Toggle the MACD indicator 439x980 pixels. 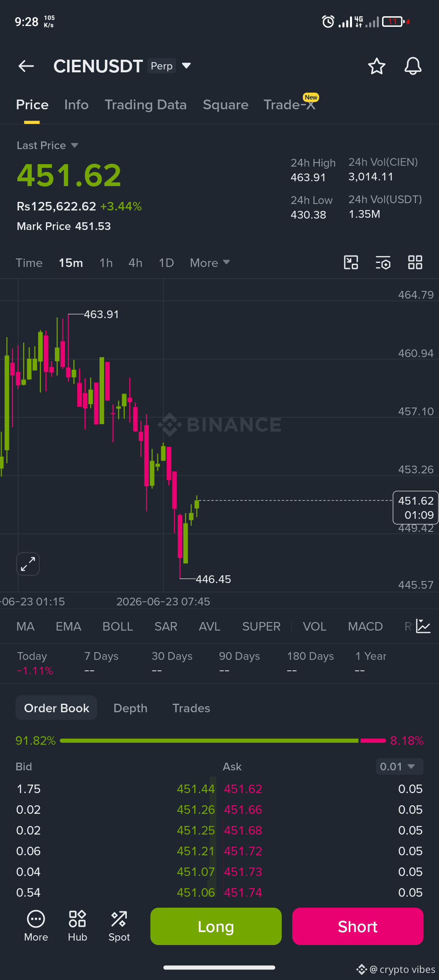(365, 627)
